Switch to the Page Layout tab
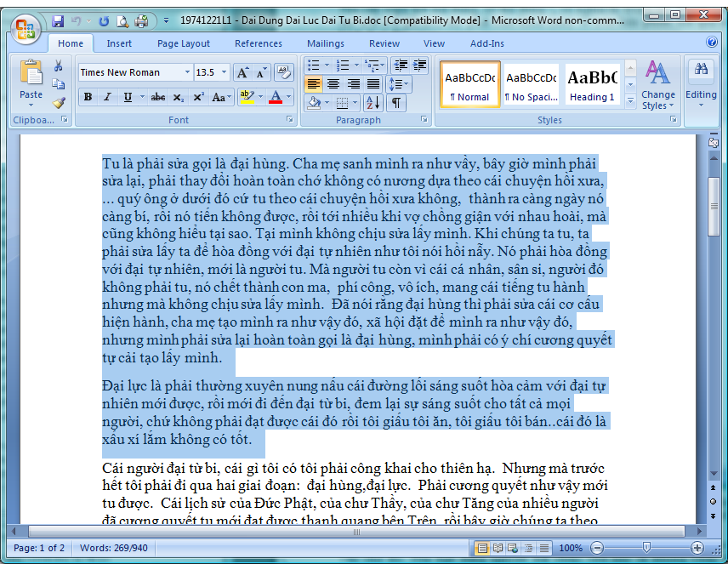728x564 pixels. point(183,43)
